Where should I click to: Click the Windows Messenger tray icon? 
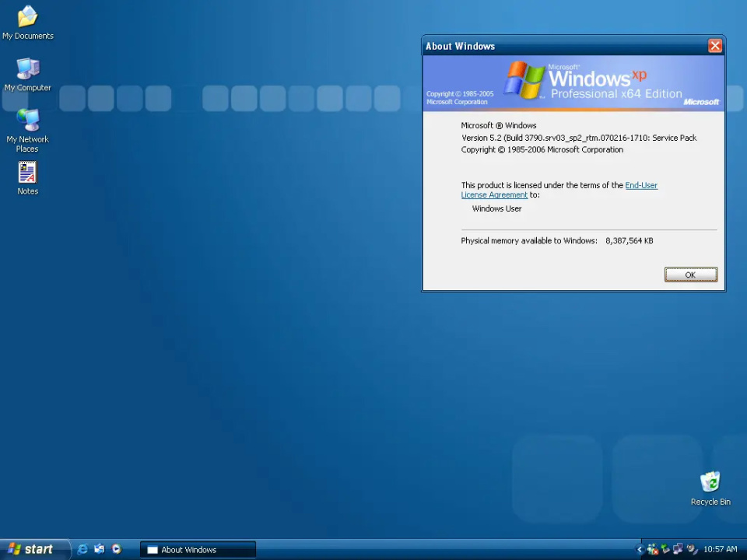pyautogui.click(x=652, y=550)
